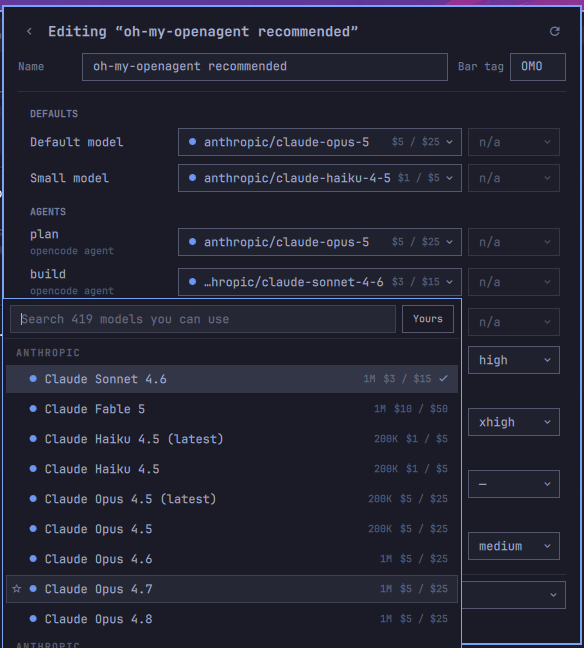Open the Small model dropdown
584x648 pixels.
pyautogui.click(x=319, y=178)
